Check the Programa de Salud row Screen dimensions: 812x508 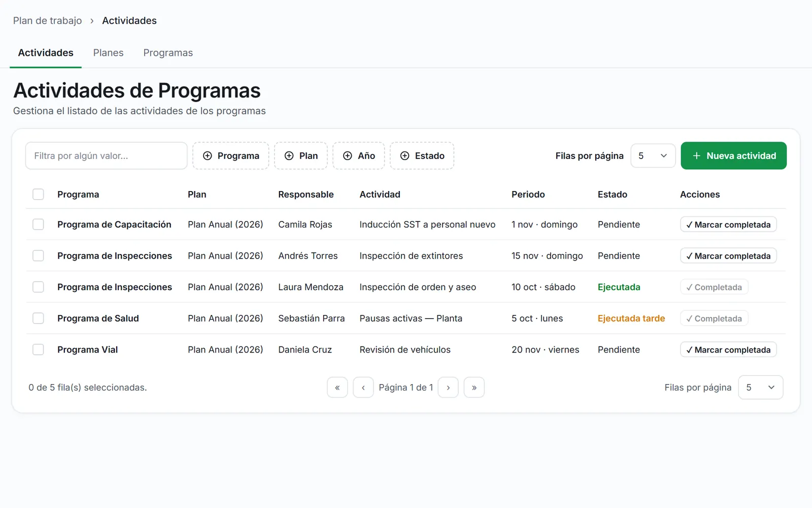tap(38, 318)
